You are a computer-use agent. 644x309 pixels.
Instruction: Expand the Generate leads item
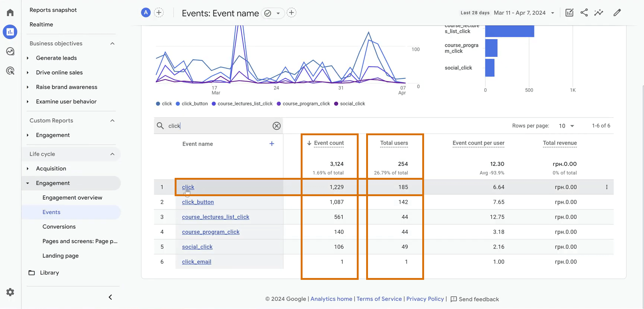[x=28, y=58]
